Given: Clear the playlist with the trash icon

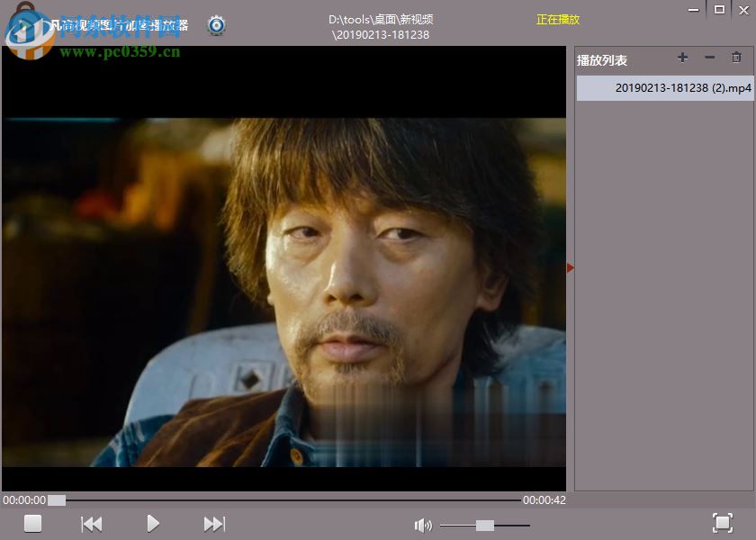Looking at the screenshot, I should [736, 58].
